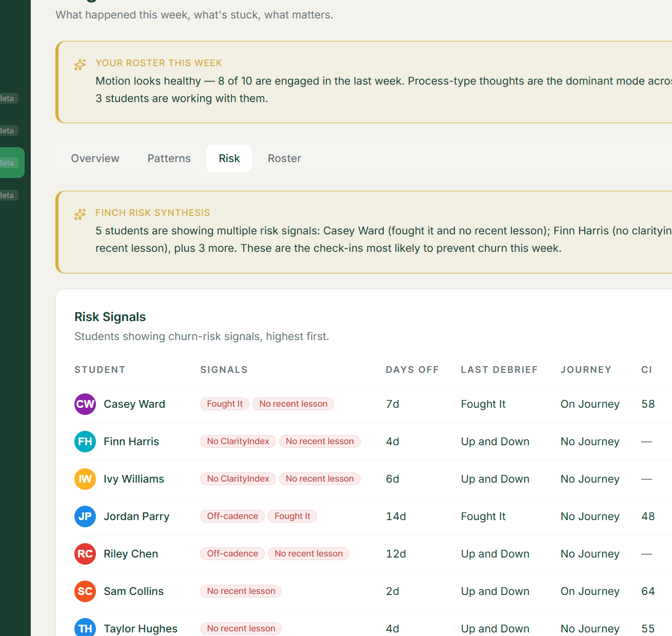Click Finn Harris's No recent lesson tag

tap(320, 442)
